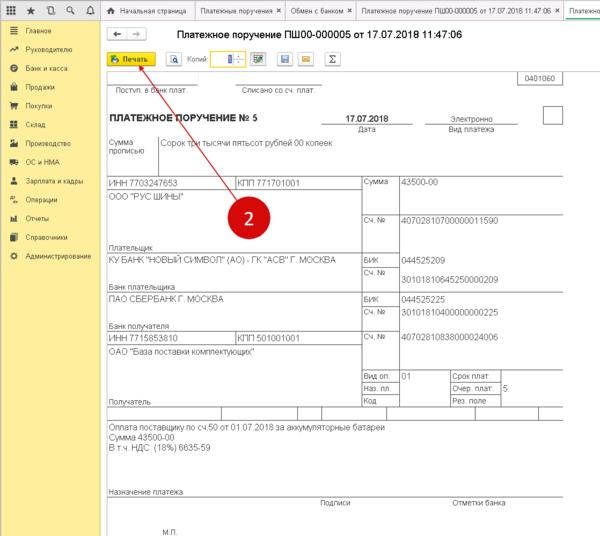
Task: Click the Зарплата и кадры person icon
Action: (x=14, y=181)
